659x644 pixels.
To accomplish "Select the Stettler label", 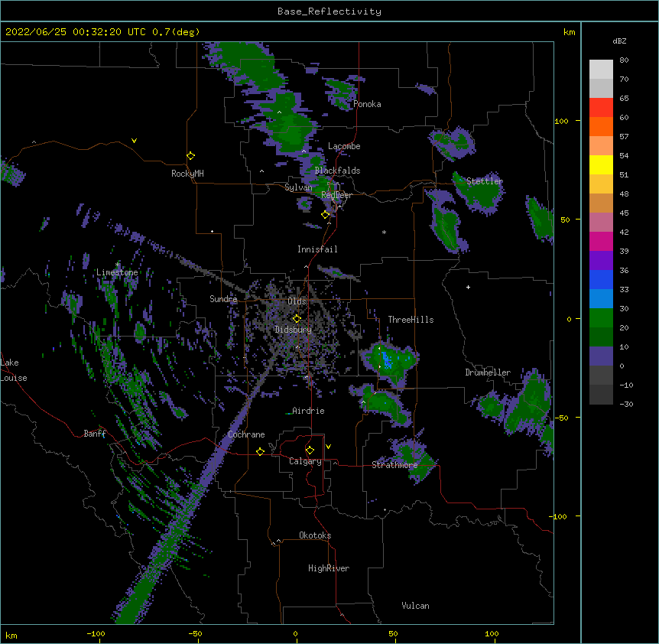I will (485, 181).
